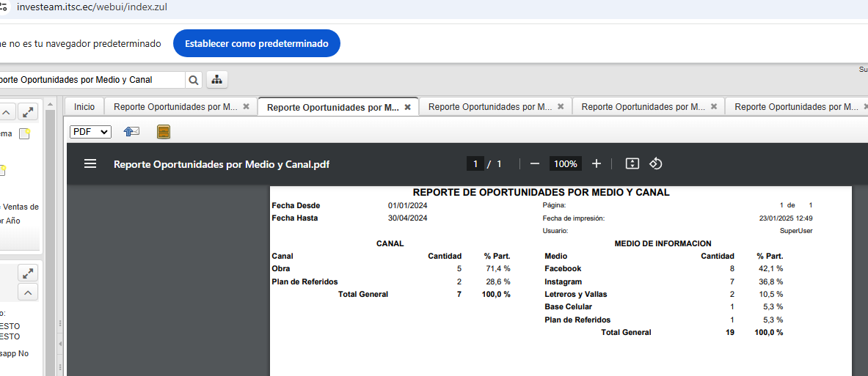Zoom in the PDF with plus
The height and width of the screenshot is (376, 868).
click(x=597, y=164)
